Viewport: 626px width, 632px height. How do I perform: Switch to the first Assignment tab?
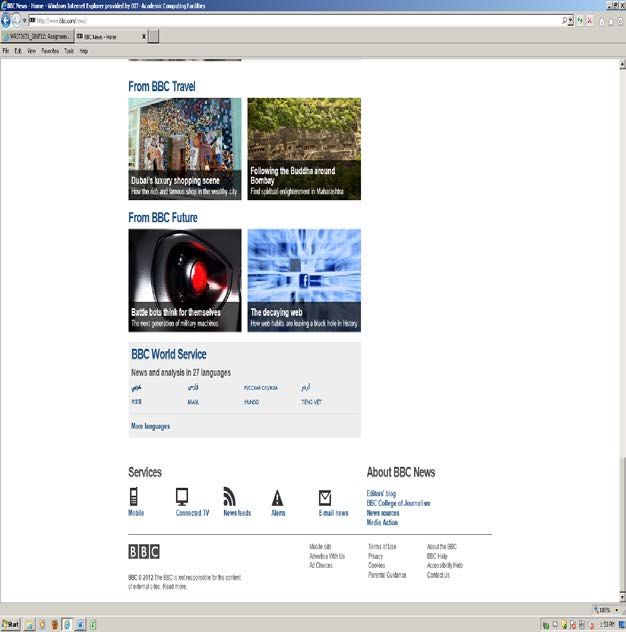click(37, 37)
